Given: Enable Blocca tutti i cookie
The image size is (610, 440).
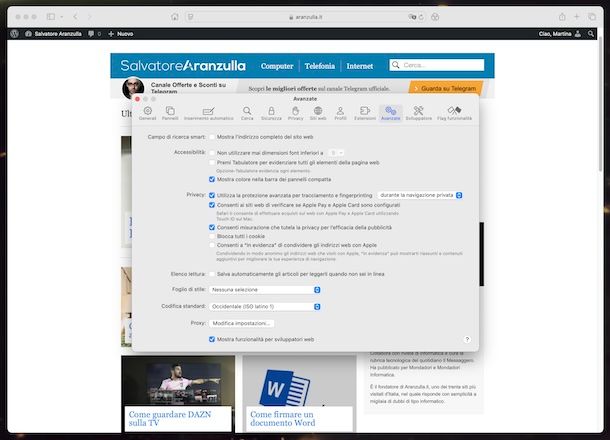Looking at the screenshot, I should tap(212, 236).
